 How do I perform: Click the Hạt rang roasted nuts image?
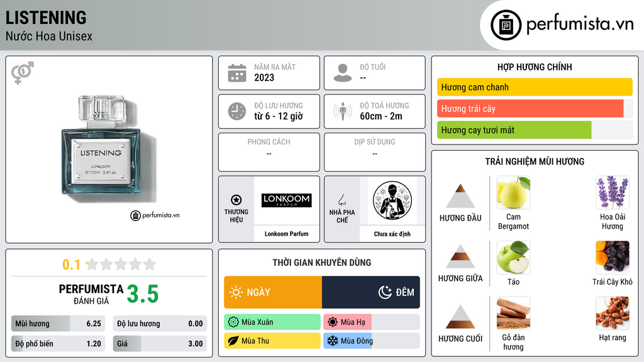[x=613, y=314]
